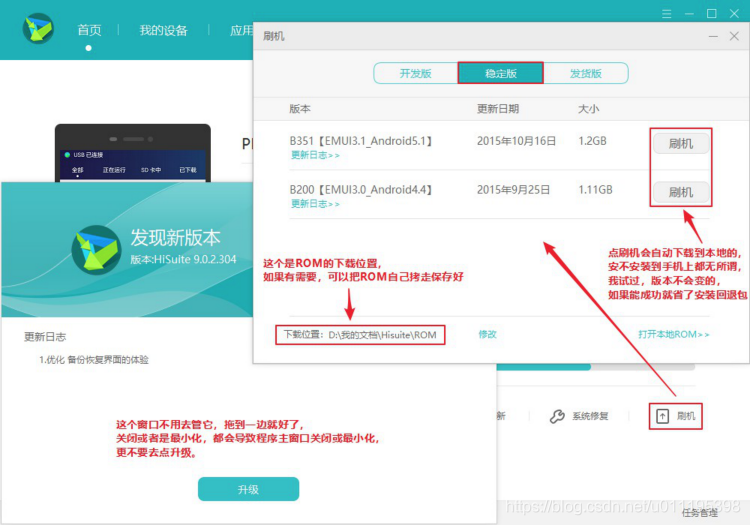Select 全部 tab on phone preview

click(77, 170)
